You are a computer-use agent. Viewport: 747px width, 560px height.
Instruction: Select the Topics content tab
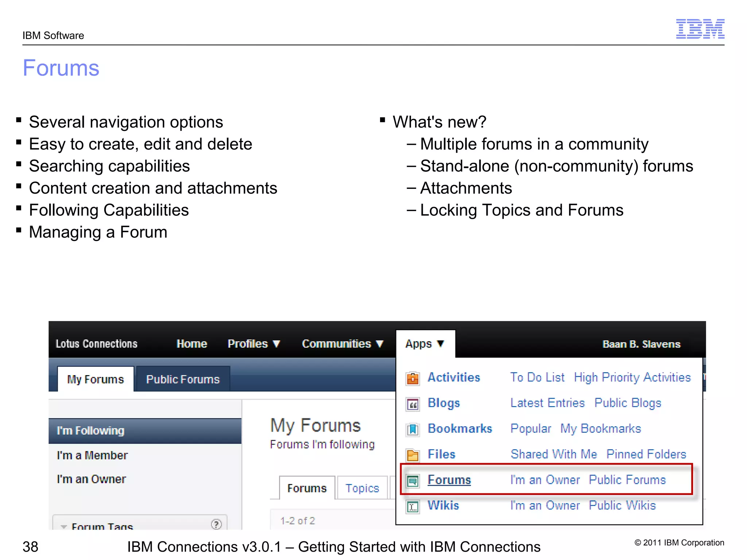pyautogui.click(x=362, y=488)
